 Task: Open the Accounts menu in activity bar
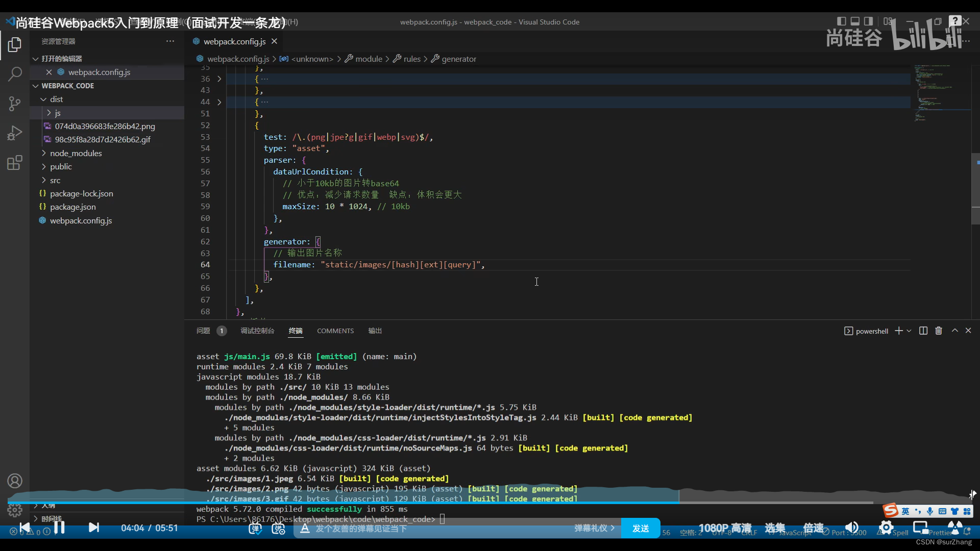click(x=15, y=481)
